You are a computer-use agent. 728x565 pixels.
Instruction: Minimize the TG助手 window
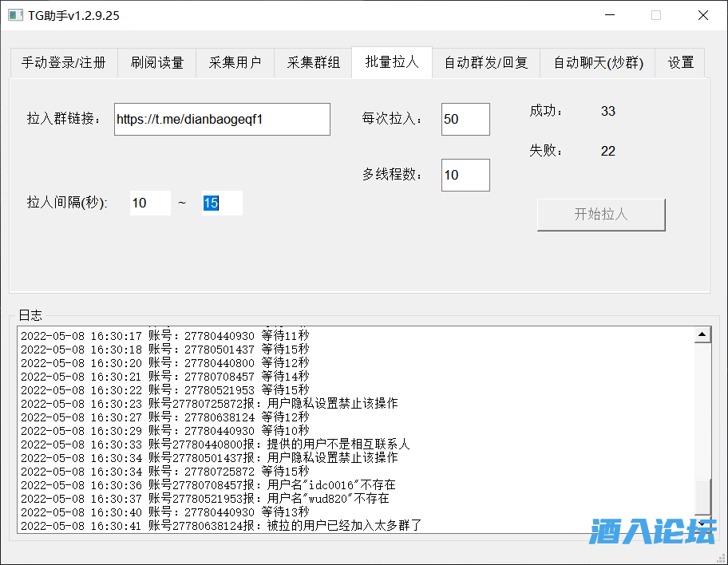(x=609, y=15)
